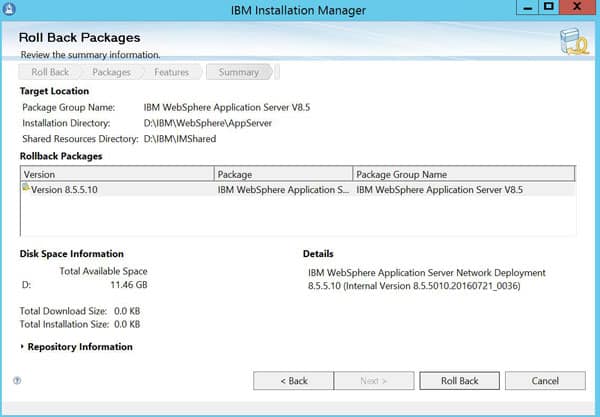This screenshot has height=417, width=600.
Task: Click the Total Installation Size 0.0 KB text
Action: [x=80, y=324]
